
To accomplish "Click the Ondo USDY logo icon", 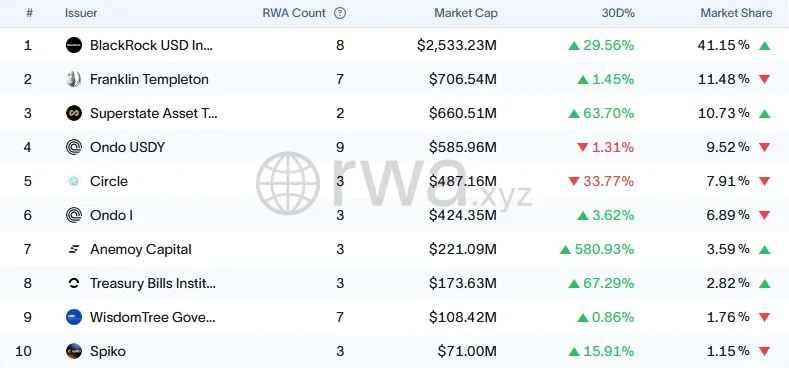I will (74, 147).
